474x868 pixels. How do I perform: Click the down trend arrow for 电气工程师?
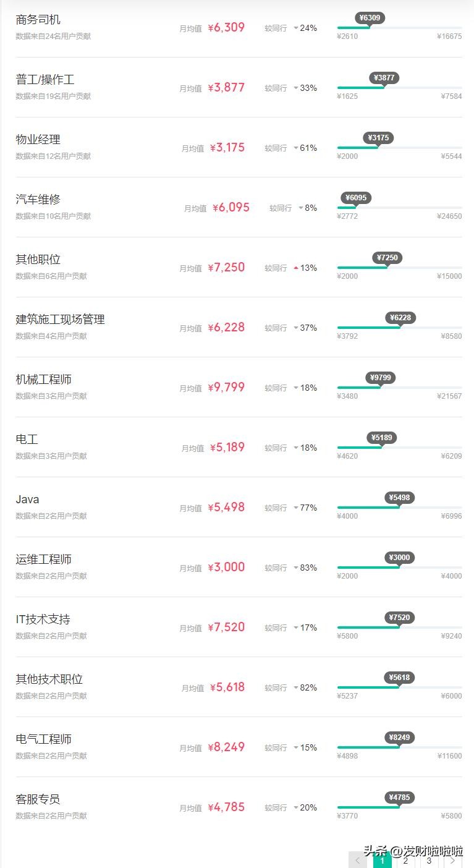click(x=296, y=747)
